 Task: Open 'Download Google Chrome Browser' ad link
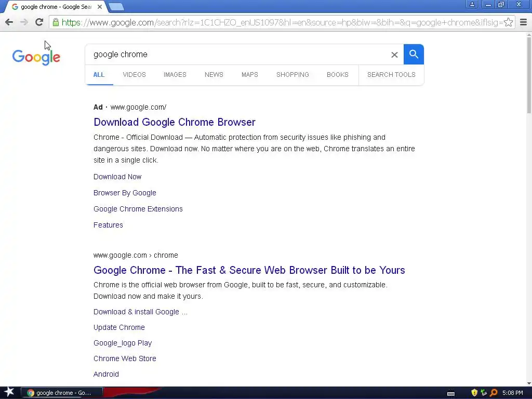click(175, 122)
